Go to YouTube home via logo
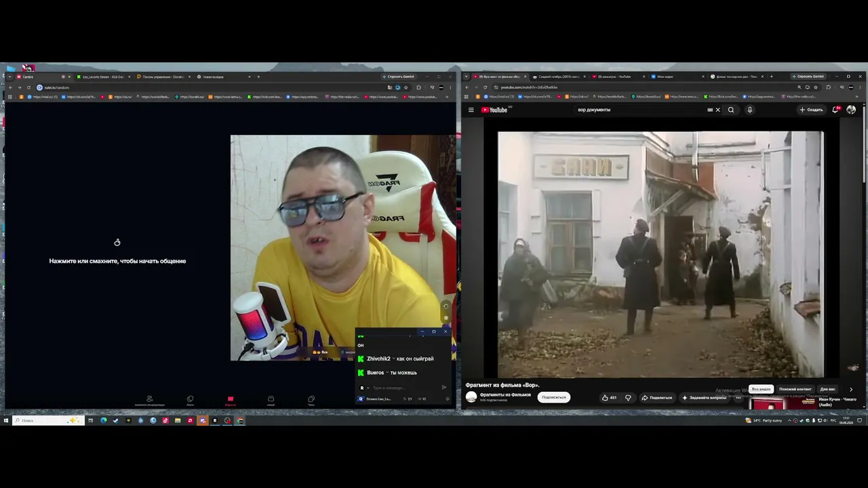Image resolution: width=868 pixels, height=488 pixels. point(494,110)
